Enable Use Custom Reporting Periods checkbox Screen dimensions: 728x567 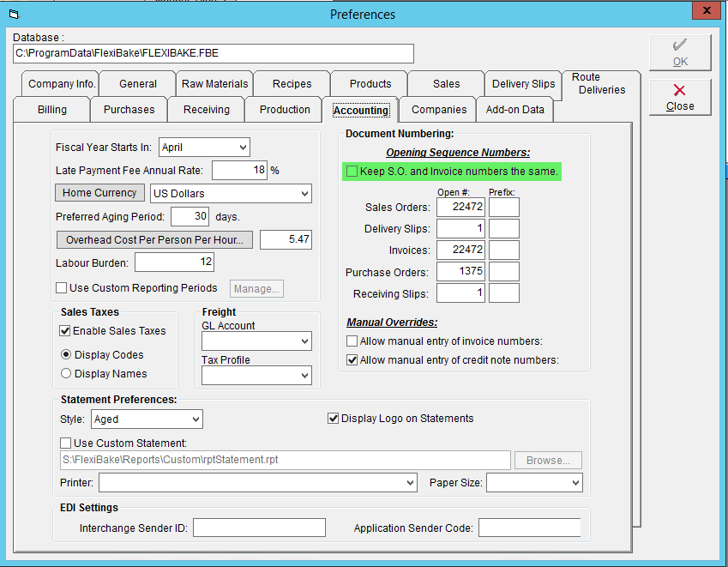[x=61, y=288]
